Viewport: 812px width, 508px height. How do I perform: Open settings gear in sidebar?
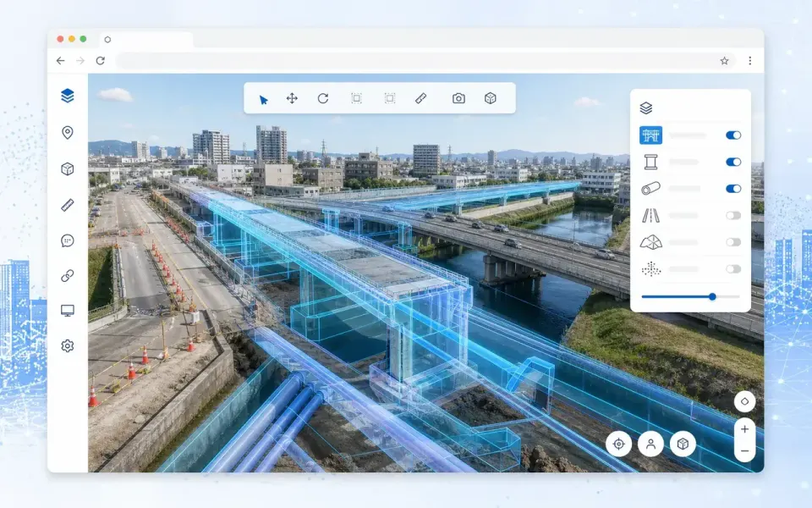(68, 345)
